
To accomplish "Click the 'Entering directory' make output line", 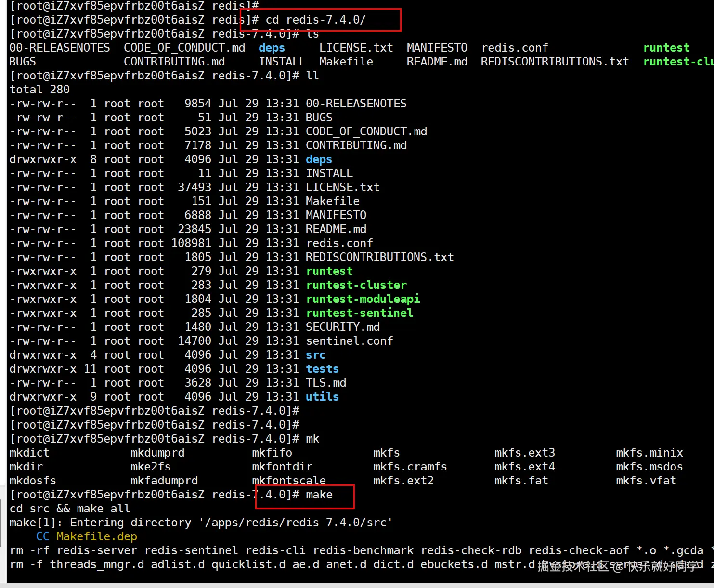I will [201, 523].
